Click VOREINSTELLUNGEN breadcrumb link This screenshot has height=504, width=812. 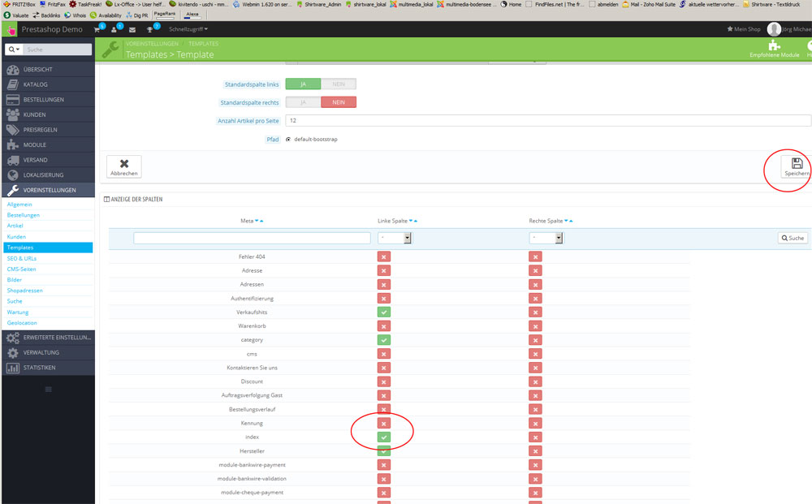click(x=153, y=44)
